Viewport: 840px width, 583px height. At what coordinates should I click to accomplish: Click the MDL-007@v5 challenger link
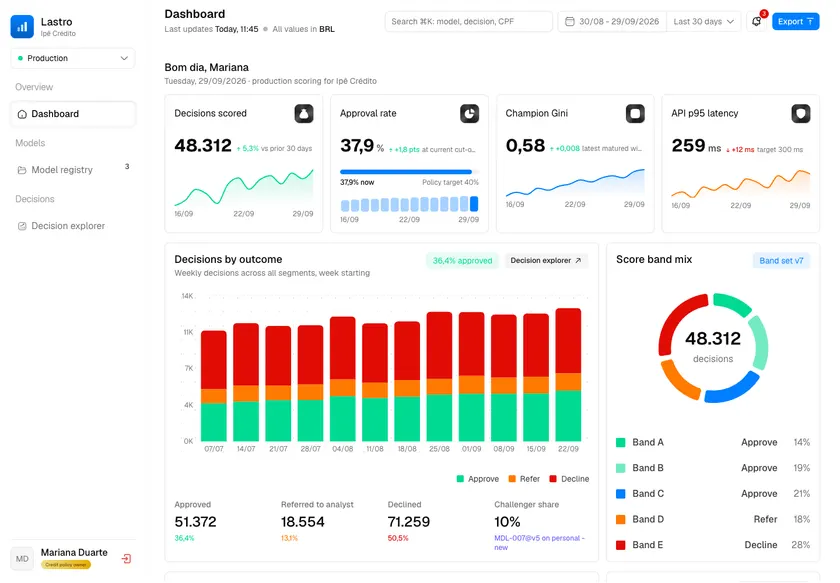(539, 542)
